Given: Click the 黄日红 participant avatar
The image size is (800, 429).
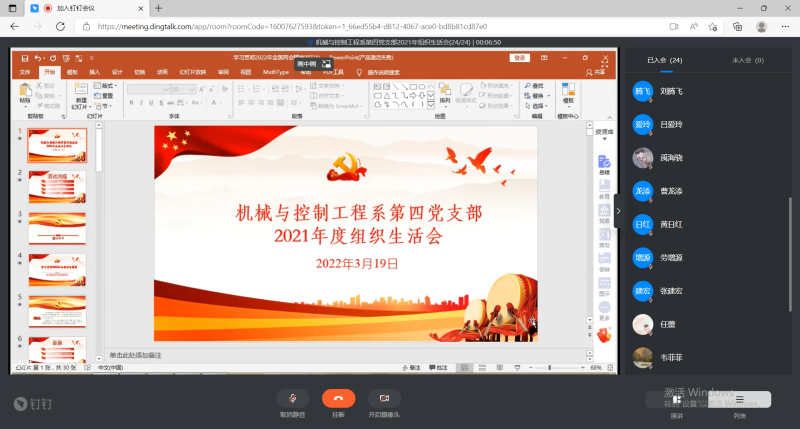Looking at the screenshot, I should click(643, 224).
